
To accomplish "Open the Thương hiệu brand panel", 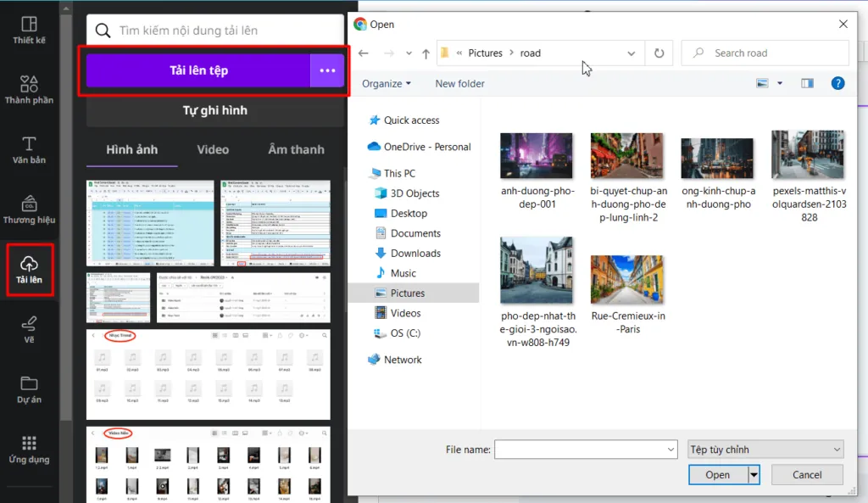I will click(x=29, y=210).
